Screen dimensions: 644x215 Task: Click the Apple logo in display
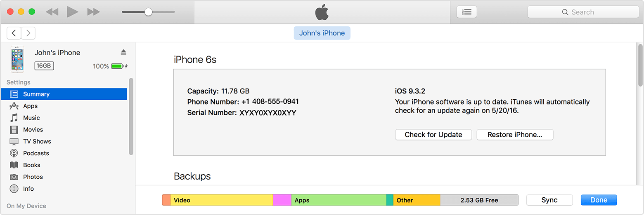tap(322, 12)
